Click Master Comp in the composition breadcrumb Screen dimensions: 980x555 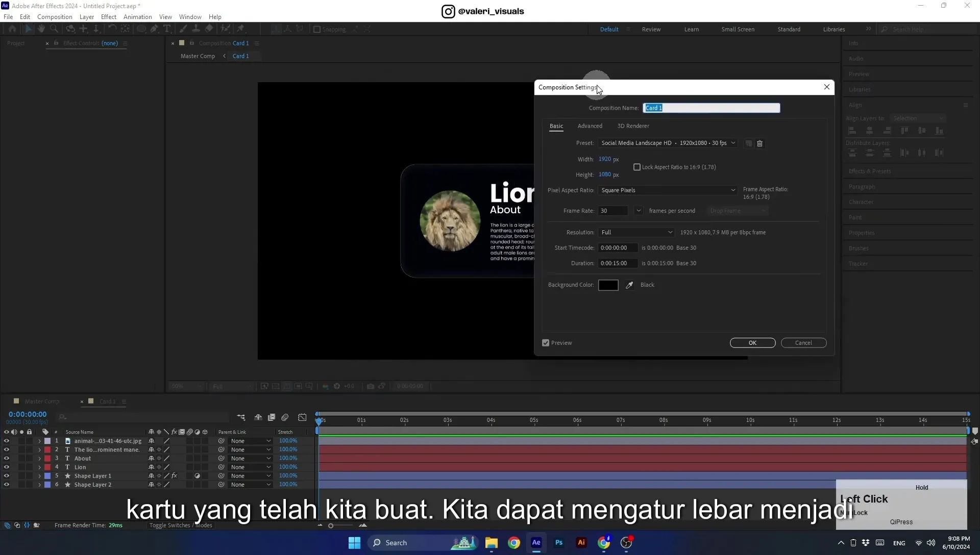point(198,56)
